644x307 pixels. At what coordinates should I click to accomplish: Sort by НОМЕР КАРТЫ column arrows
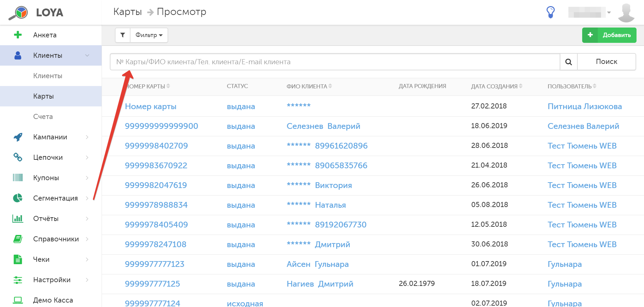coord(168,86)
